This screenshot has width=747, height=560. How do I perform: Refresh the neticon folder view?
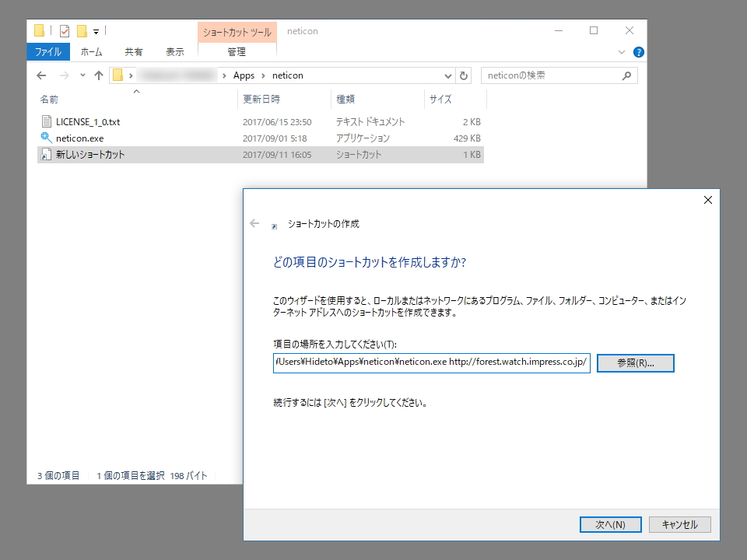463,75
